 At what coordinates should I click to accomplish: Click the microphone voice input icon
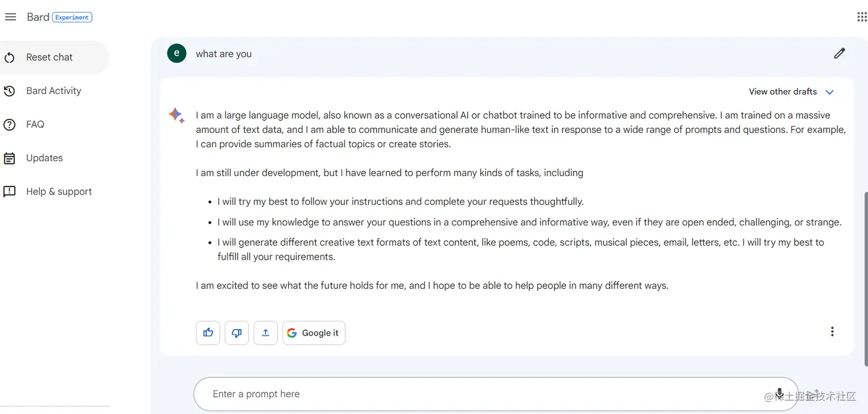779,393
